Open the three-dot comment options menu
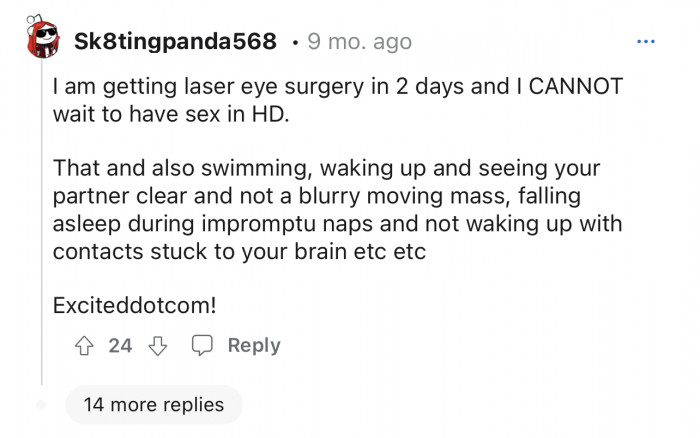 tap(646, 42)
